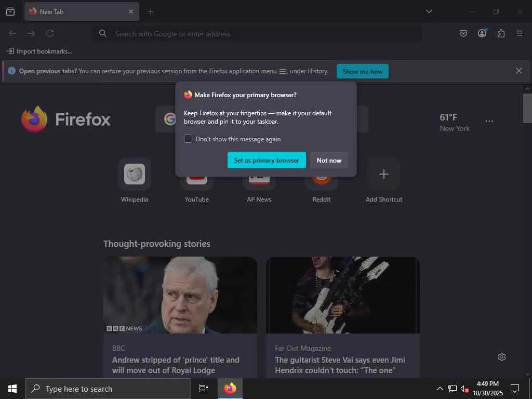Reload the current page
This screenshot has height=399, width=532.
coord(50,33)
